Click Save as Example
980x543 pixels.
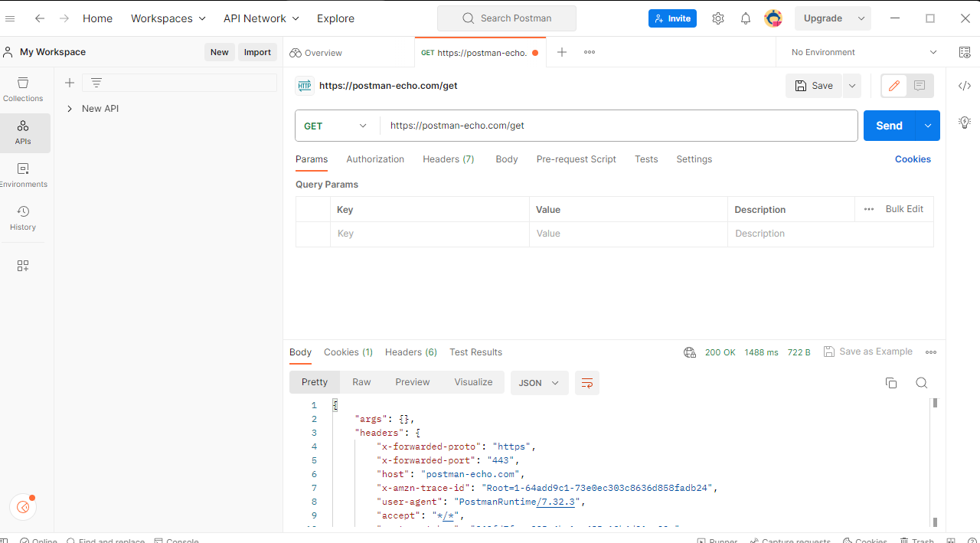point(868,352)
